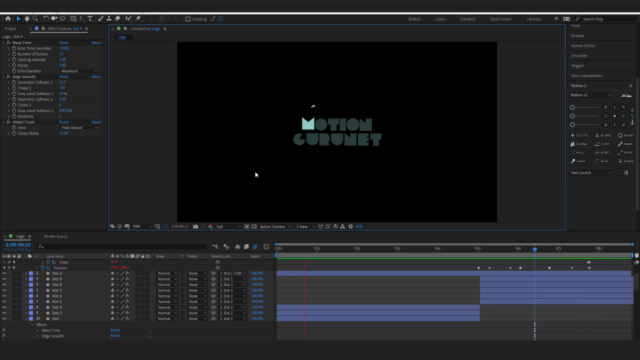Viewport: 640px width, 360px height.
Task: Select the Libraries workspace
Action: (x=533, y=19)
